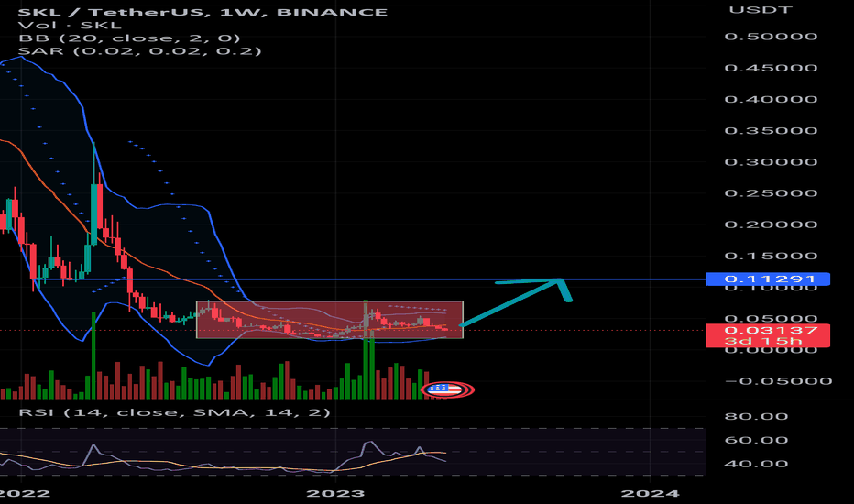Click the 60.00 RSI axis value
The image size is (854, 504).
(x=757, y=440)
